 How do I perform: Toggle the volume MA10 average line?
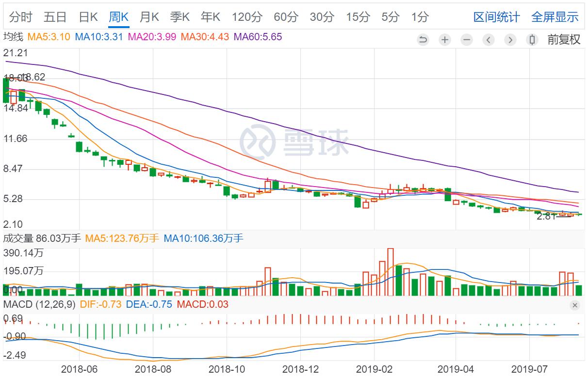pyautogui.click(x=204, y=238)
